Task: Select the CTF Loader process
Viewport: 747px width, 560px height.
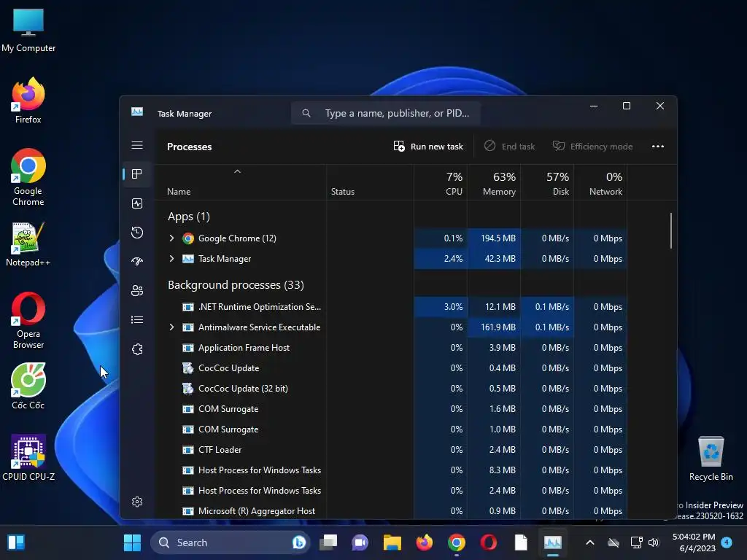Action: (391, 450)
